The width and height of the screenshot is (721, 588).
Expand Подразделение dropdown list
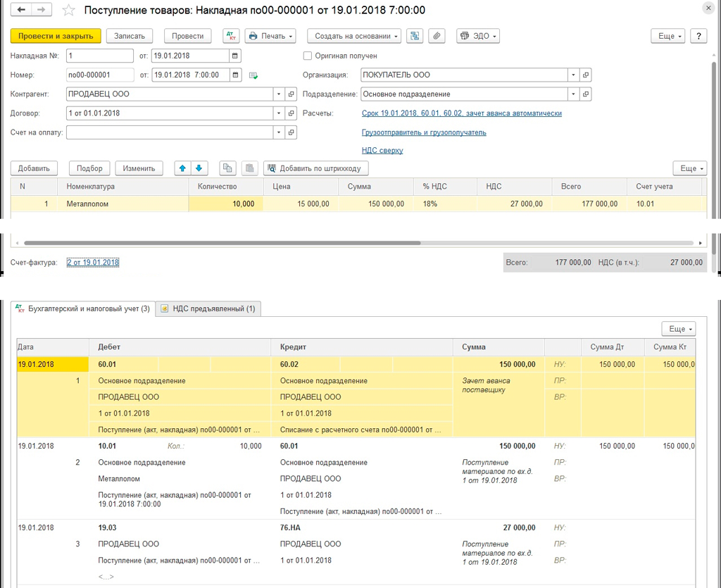[573, 94]
